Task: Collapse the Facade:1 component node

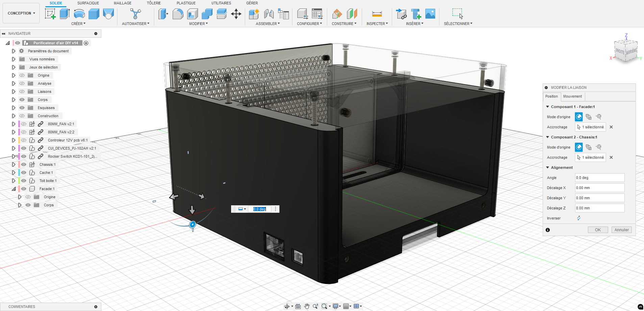Action: (x=14, y=189)
